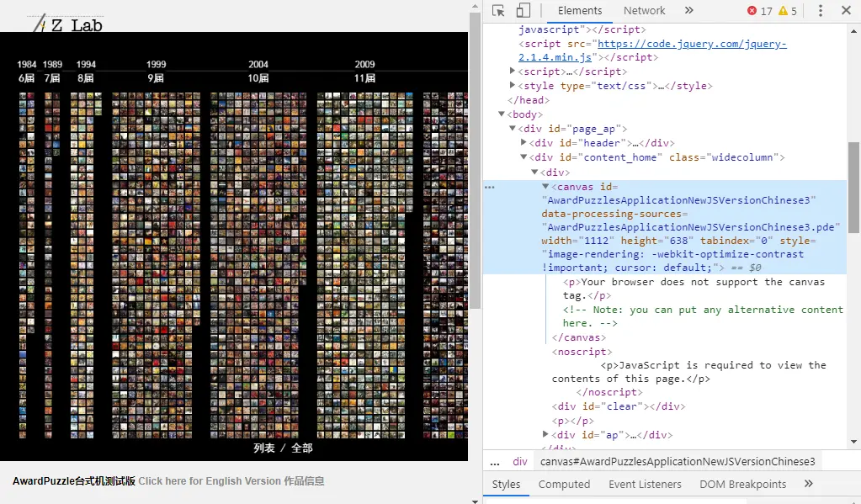Collapse the plain div node above canvas
The image size is (861, 504).
coord(534,172)
